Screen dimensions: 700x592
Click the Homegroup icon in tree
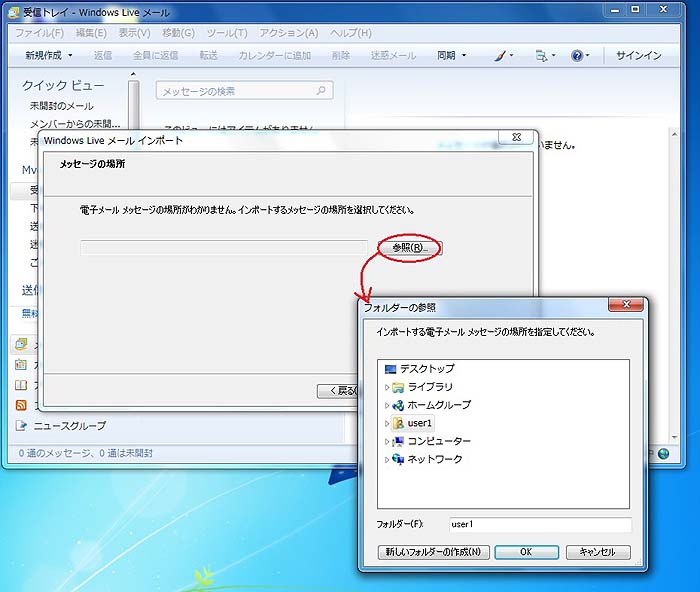pyautogui.click(x=398, y=405)
